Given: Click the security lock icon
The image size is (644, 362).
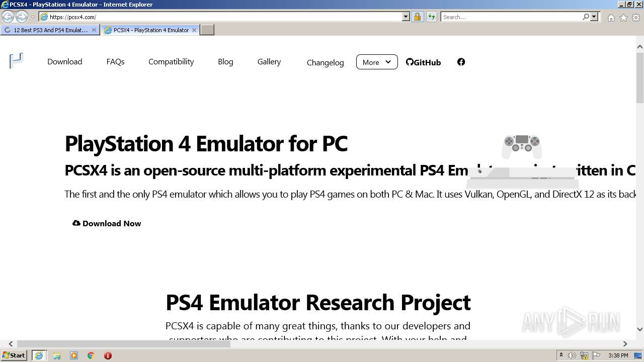Looking at the screenshot, I should pos(417,17).
